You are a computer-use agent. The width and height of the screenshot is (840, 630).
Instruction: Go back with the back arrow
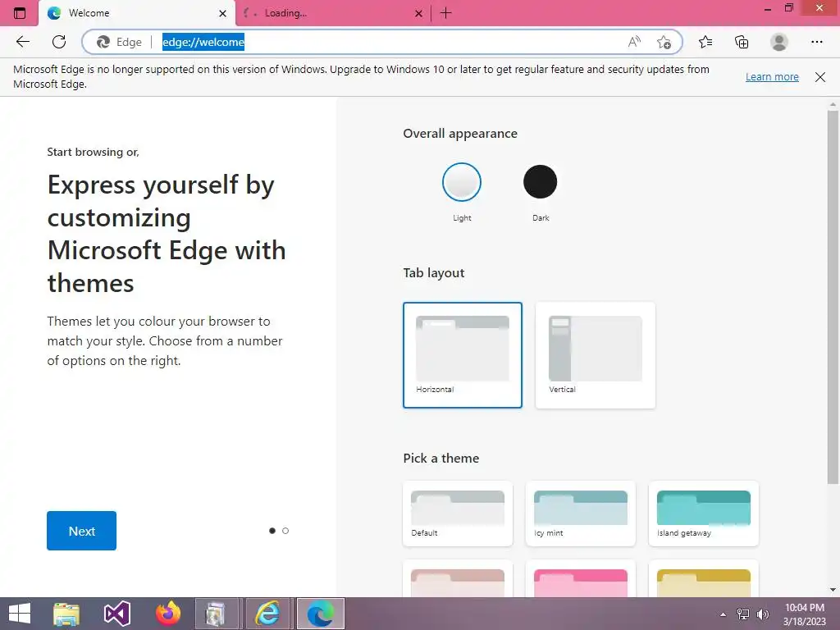22,42
